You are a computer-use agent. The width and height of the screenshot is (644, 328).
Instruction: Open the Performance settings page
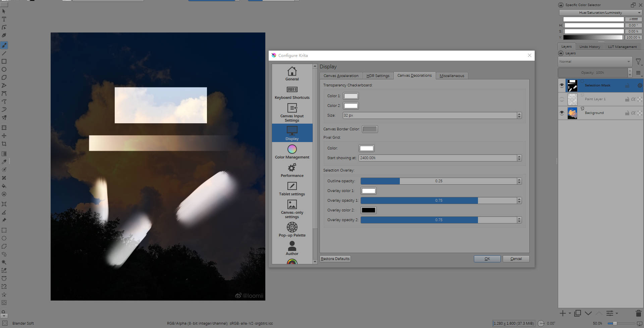coord(292,170)
